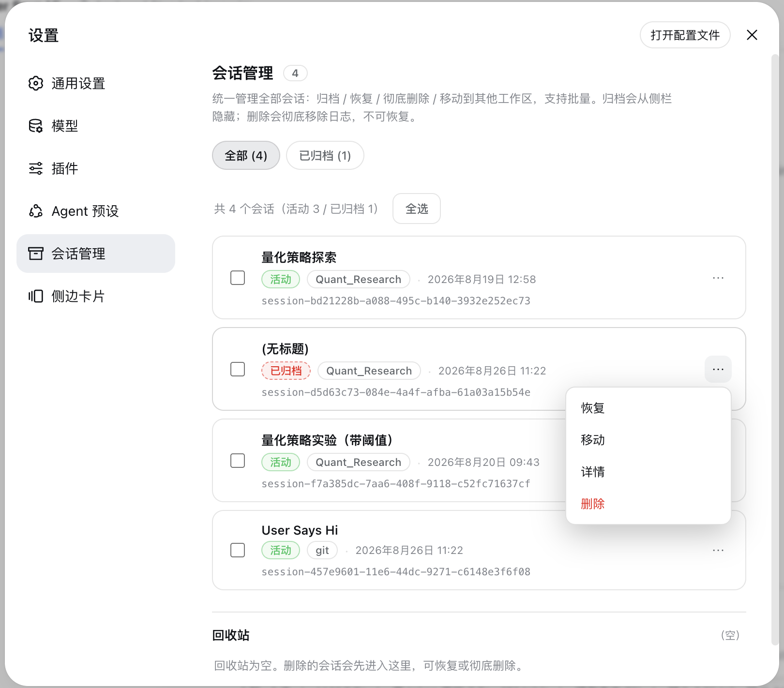Click Quant_Research tag on 量化策略实验 card
Viewport: 784px width, 688px height.
359,462
